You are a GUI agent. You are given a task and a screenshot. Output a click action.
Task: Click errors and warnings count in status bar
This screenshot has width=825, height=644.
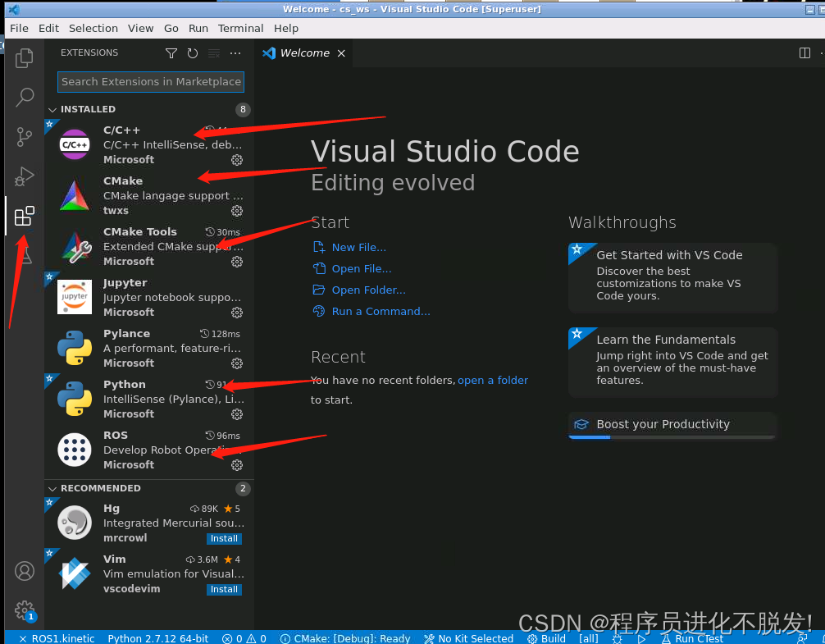[x=244, y=638]
